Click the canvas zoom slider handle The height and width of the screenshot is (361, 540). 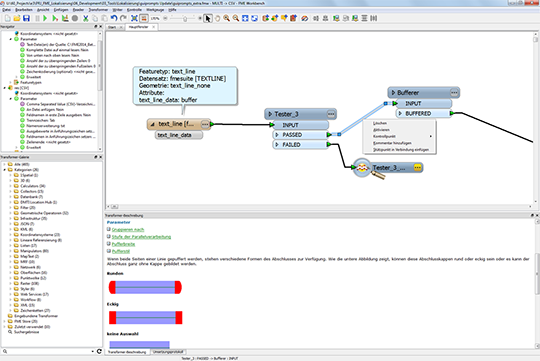(x=185, y=19)
